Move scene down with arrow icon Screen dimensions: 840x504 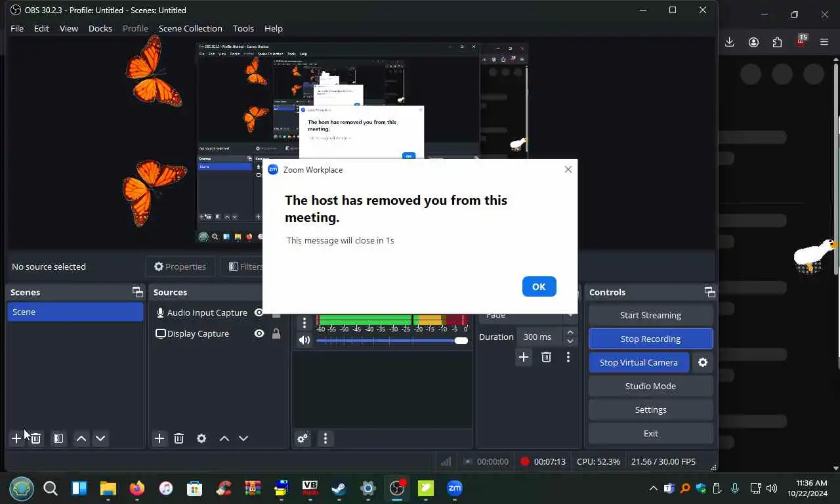(100, 438)
